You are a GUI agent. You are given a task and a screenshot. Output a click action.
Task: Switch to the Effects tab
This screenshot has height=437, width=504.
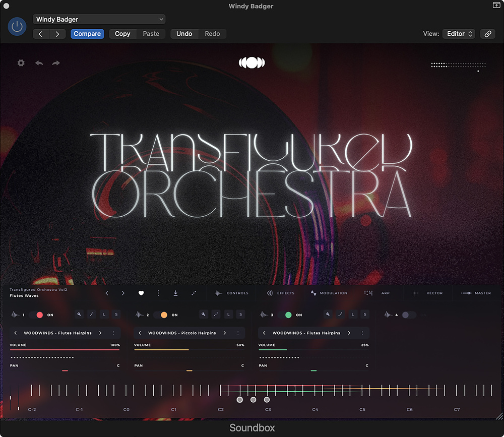point(281,293)
